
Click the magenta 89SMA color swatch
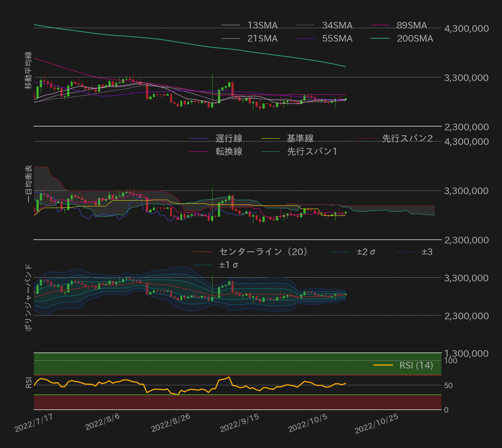[x=380, y=25]
